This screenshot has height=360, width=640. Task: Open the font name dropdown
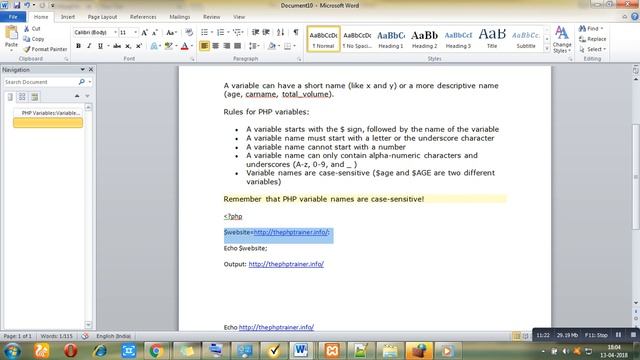pos(116,33)
